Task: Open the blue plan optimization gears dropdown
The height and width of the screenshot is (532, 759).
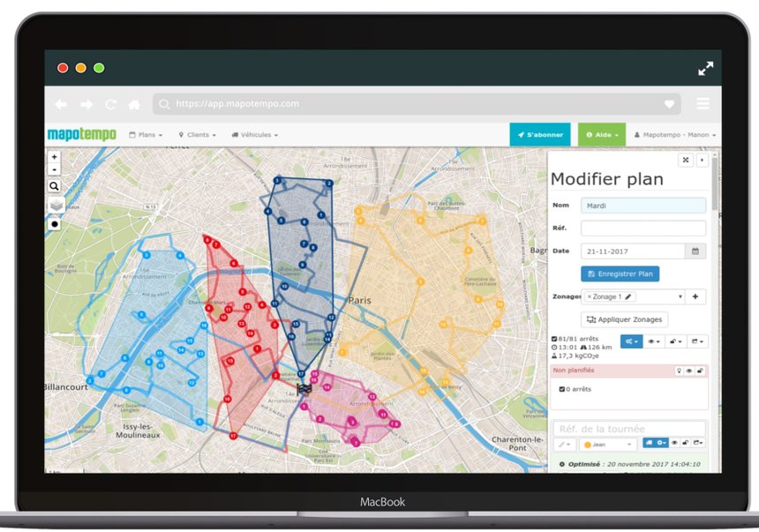Action: (631, 341)
